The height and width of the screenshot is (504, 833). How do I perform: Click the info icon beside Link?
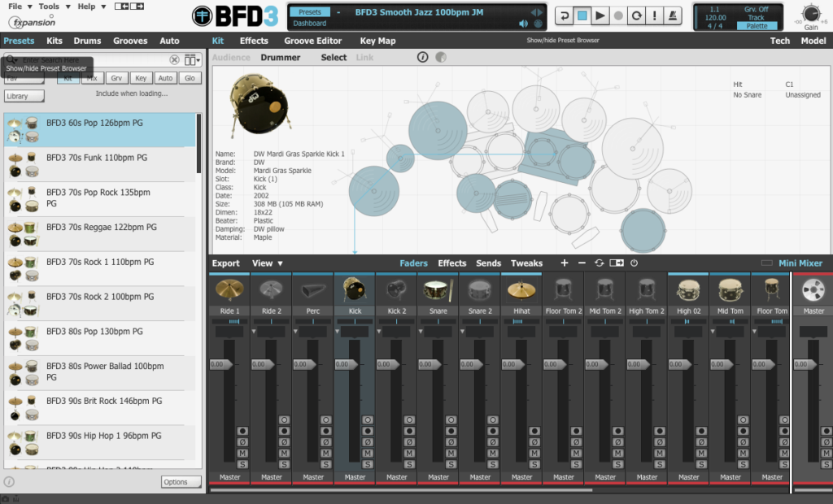pos(422,57)
